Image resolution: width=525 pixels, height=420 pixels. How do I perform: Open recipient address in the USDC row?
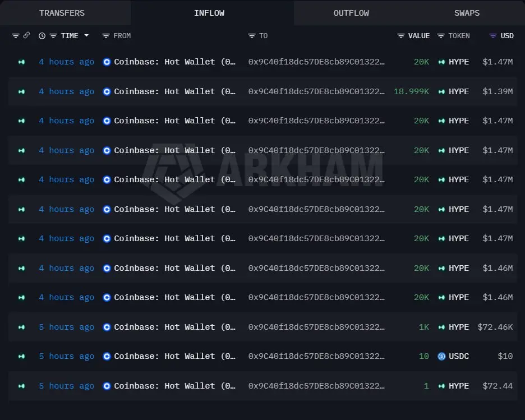point(316,356)
